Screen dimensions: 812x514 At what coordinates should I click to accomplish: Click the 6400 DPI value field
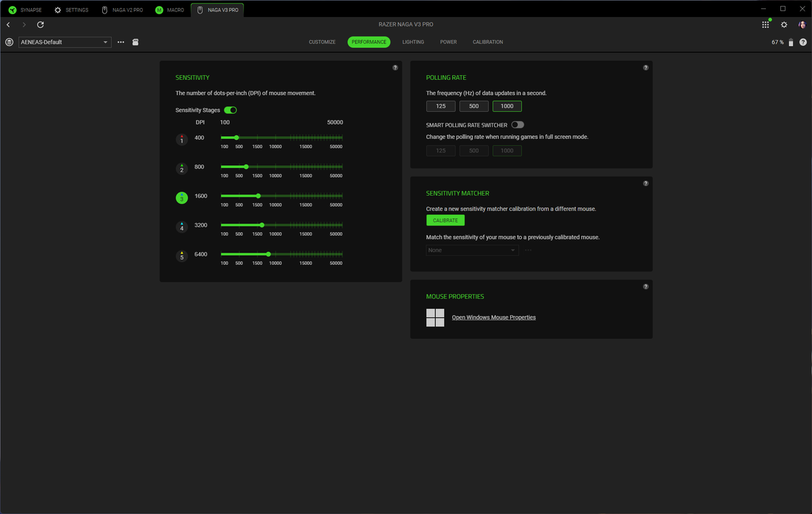pos(201,254)
